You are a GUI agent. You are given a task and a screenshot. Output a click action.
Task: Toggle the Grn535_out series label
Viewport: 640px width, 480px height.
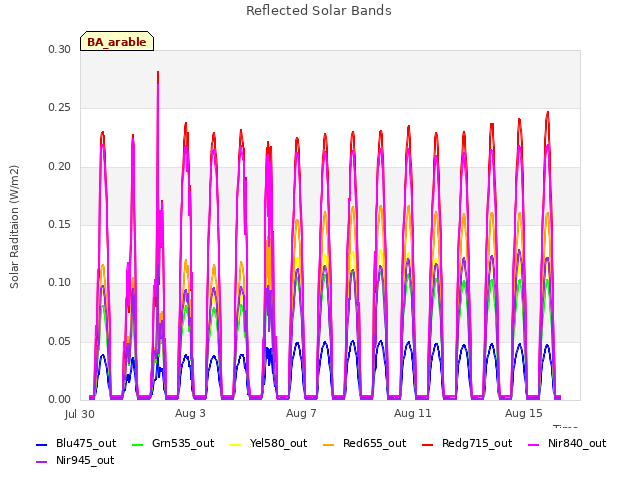point(183,443)
